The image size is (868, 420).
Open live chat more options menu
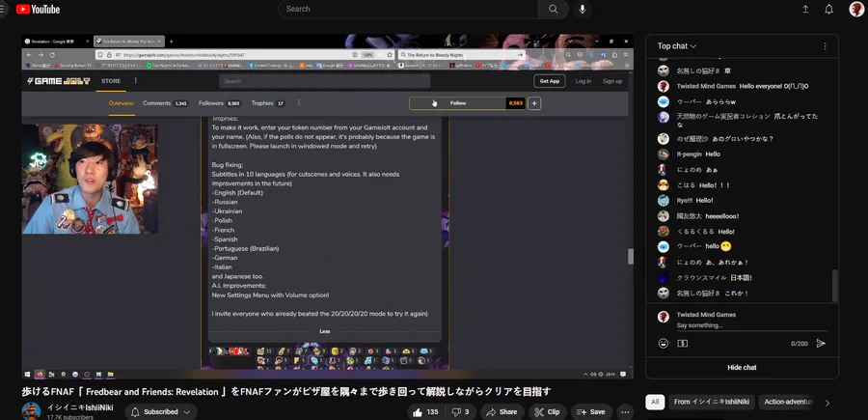[825, 46]
